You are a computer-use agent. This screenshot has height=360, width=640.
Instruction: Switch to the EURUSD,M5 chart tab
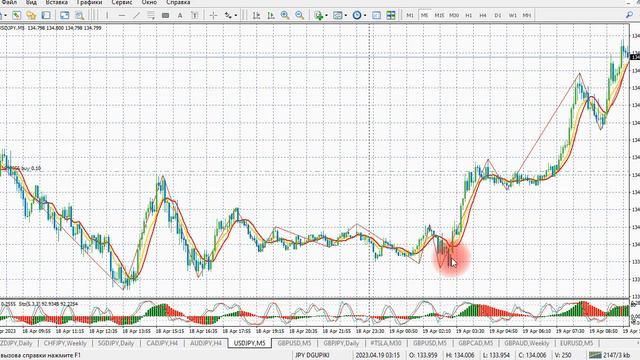(x=576, y=343)
